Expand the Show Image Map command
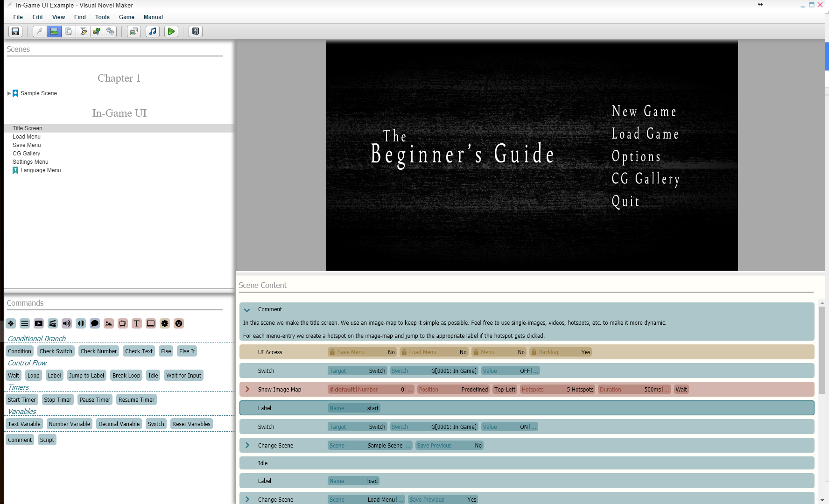The image size is (829, 504). click(x=247, y=389)
